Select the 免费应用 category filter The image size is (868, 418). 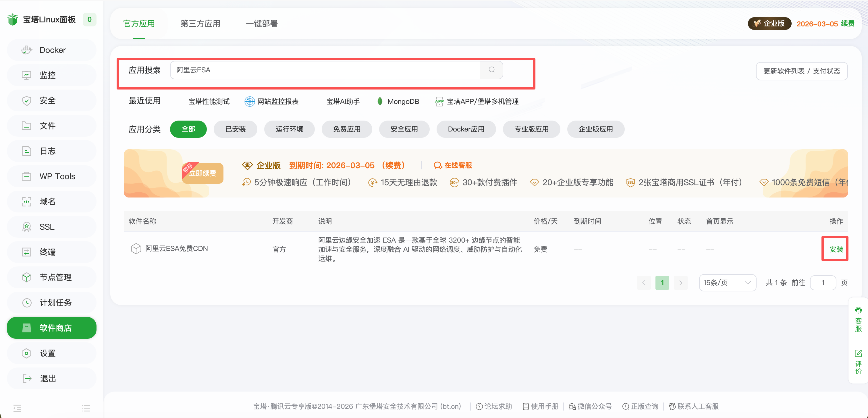pos(346,129)
